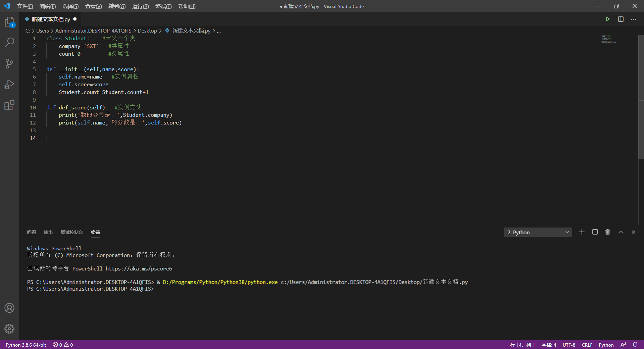Image resolution: width=644 pixels, height=349 pixels.
Task: Open notifications bell in status bar
Action: pyautogui.click(x=635, y=345)
